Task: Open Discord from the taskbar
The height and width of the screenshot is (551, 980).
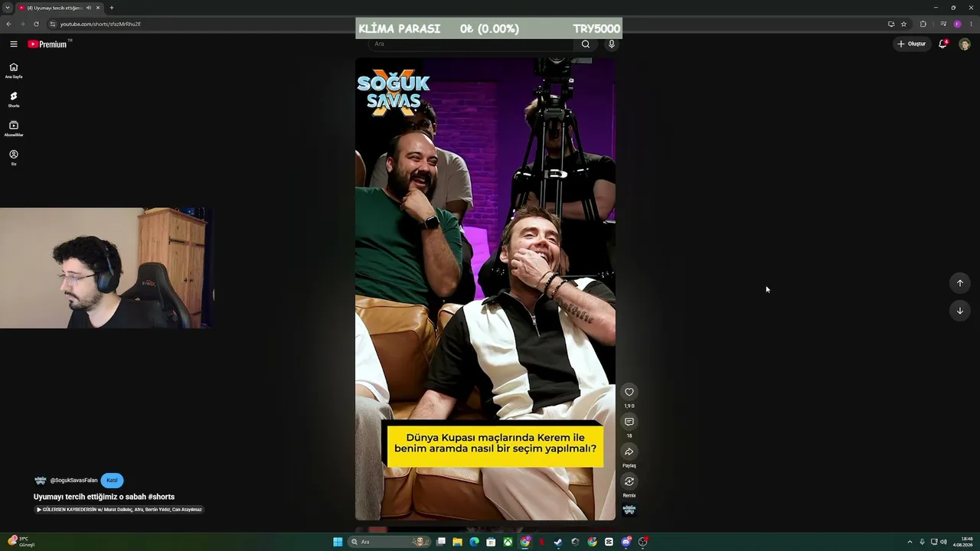Action: (626, 542)
